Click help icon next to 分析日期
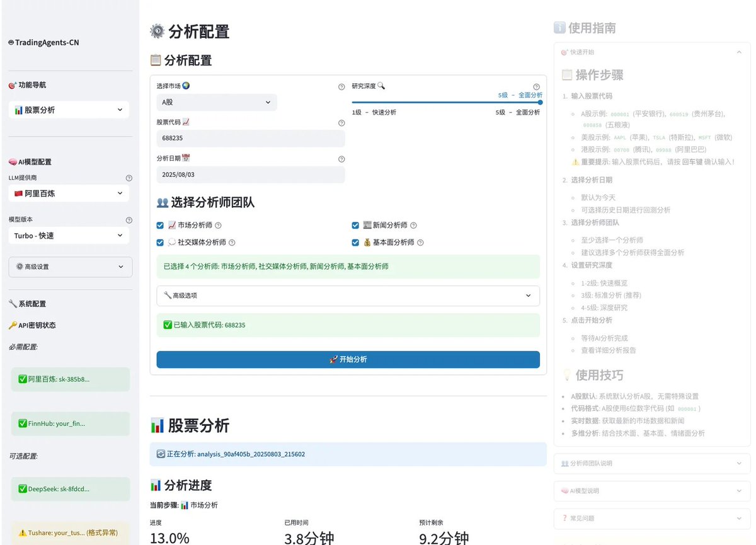This screenshot has width=756, height=545. (x=341, y=159)
